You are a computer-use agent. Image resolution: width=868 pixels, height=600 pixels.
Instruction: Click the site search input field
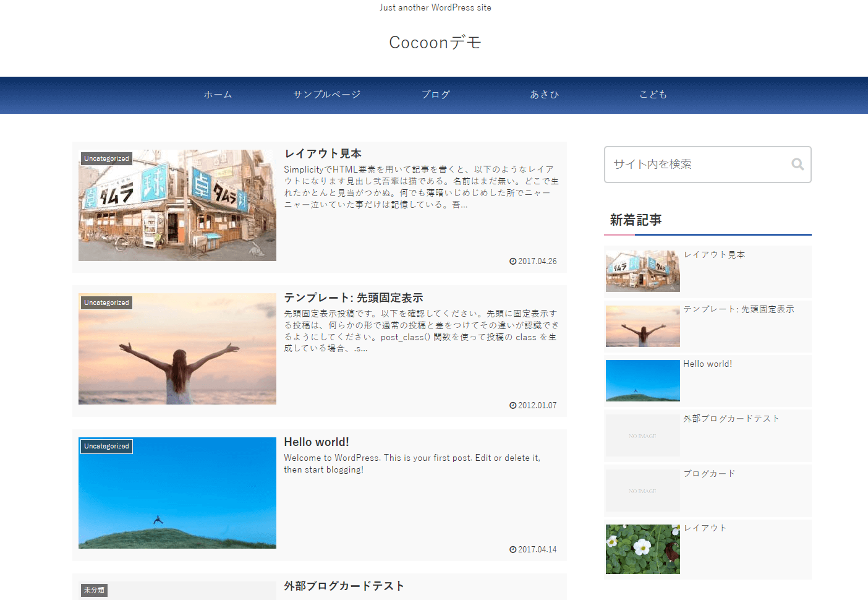click(696, 165)
